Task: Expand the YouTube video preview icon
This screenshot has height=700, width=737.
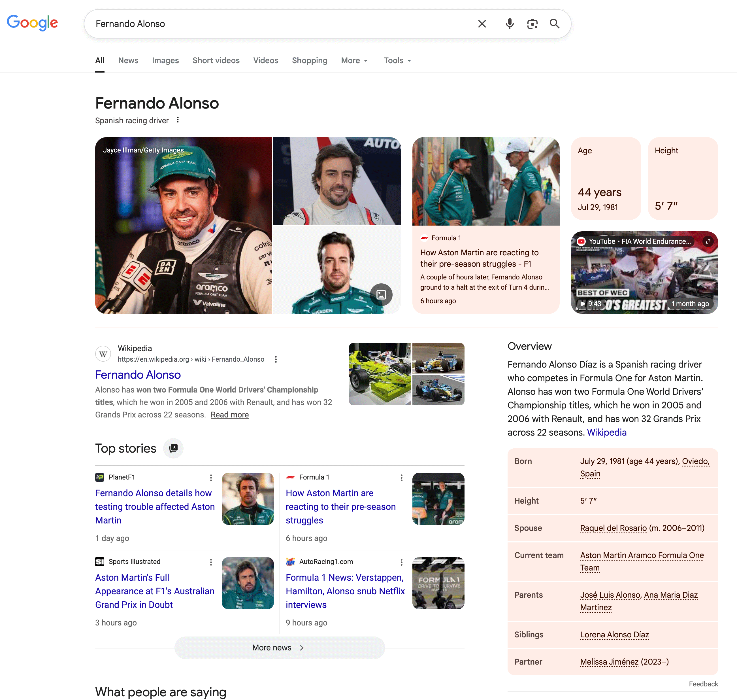Action: 708,241
